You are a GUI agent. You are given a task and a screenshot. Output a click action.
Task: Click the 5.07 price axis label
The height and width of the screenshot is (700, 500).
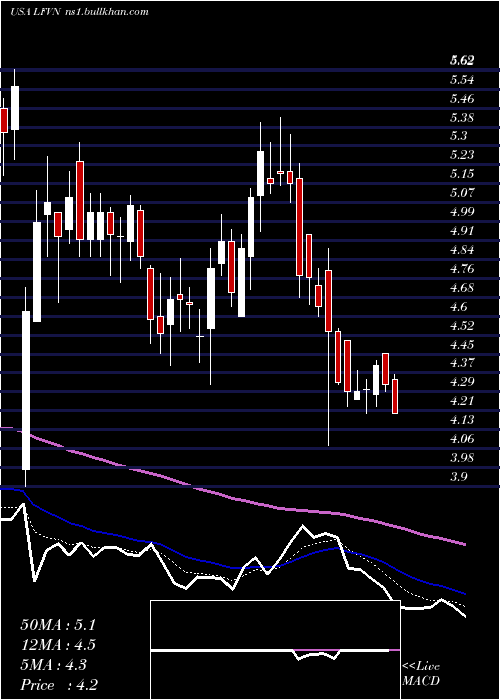462,193
